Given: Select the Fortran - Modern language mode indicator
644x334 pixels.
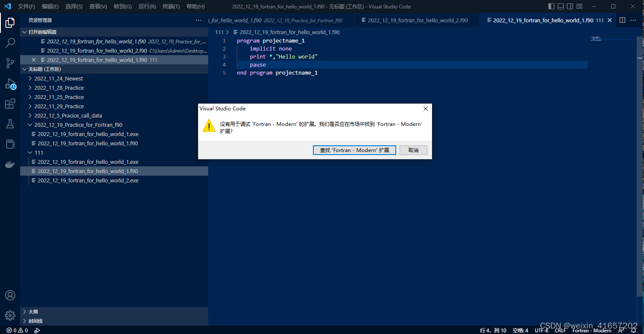Looking at the screenshot, I should [x=591, y=330].
